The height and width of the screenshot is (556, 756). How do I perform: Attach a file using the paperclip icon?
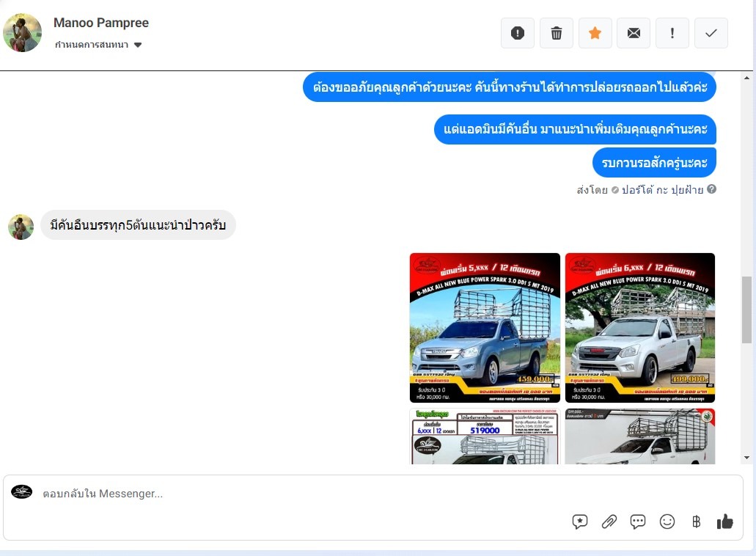tap(609, 522)
